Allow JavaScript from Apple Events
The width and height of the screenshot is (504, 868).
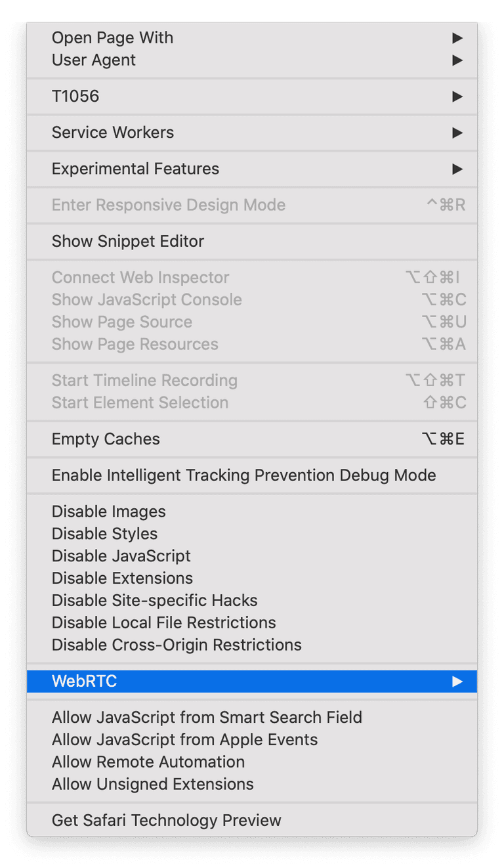pyautogui.click(x=184, y=739)
